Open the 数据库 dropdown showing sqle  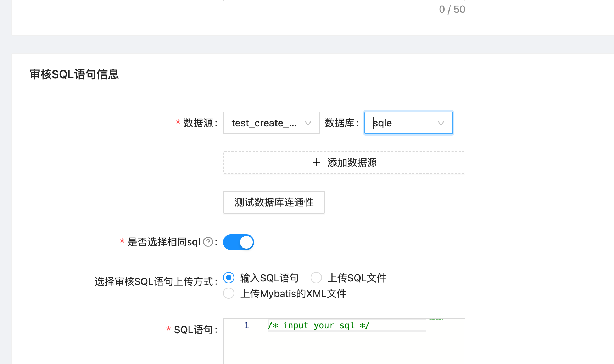(408, 123)
